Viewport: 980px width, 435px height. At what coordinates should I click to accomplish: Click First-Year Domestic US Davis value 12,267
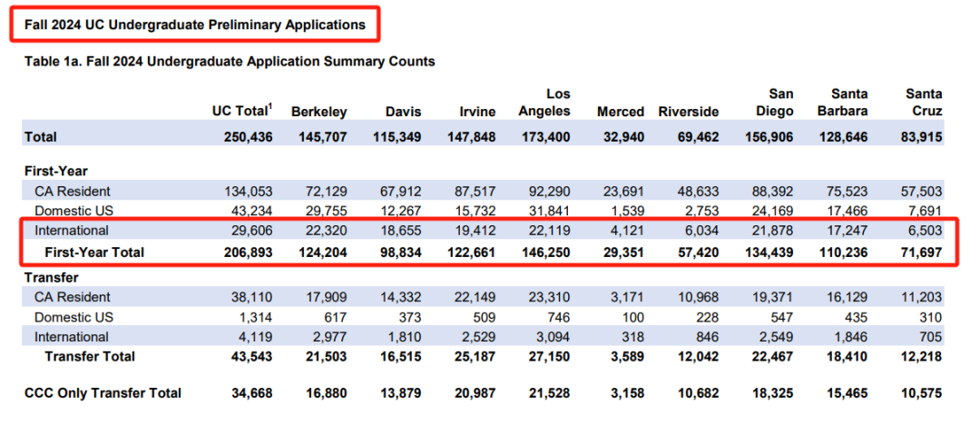pyautogui.click(x=401, y=211)
